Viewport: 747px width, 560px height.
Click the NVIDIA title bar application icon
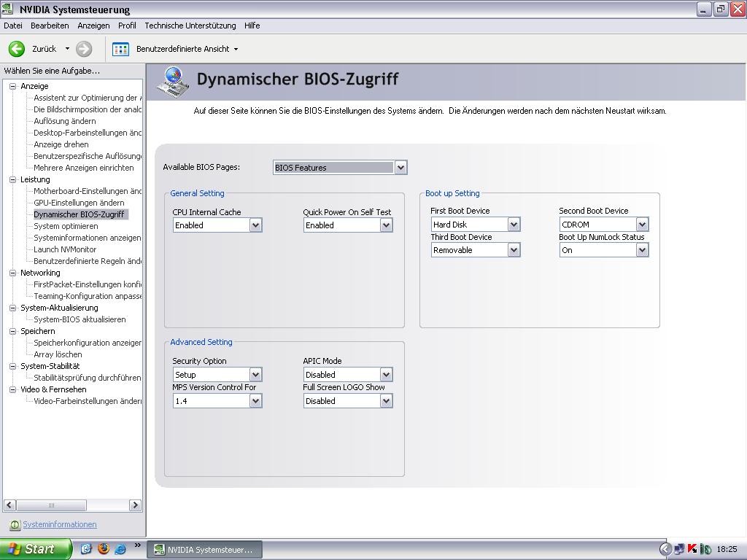7,9
